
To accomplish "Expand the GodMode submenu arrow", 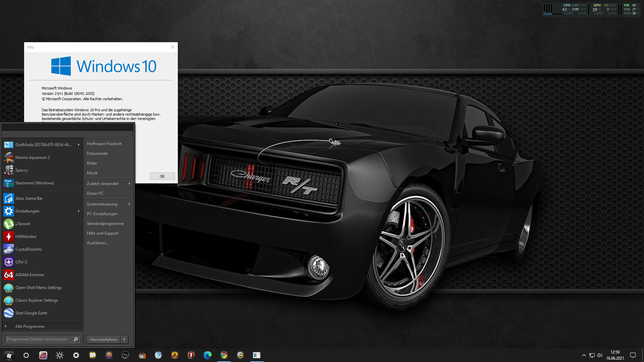I will click(79, 145).
